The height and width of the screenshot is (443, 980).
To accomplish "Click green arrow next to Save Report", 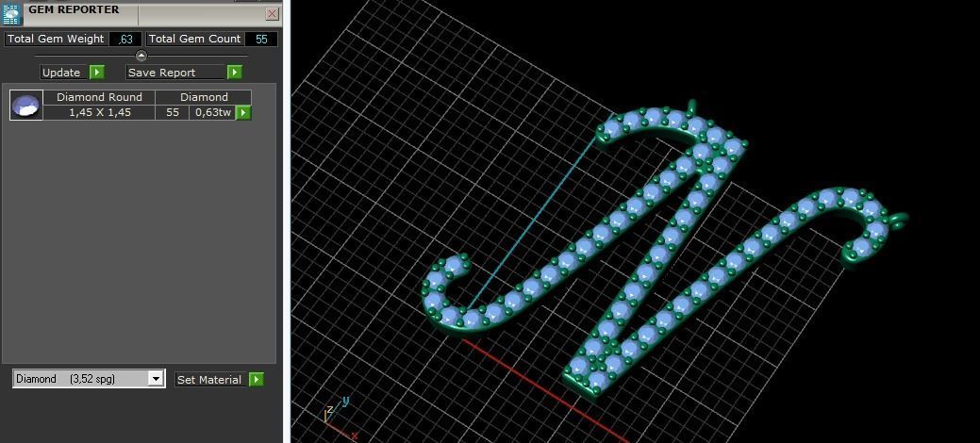I will pos(234,73).
